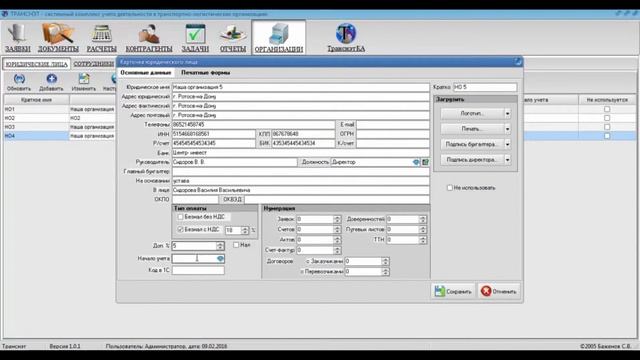Switch to the Печатные формы tab
The image size is (640, 360).
coord(205,73)
